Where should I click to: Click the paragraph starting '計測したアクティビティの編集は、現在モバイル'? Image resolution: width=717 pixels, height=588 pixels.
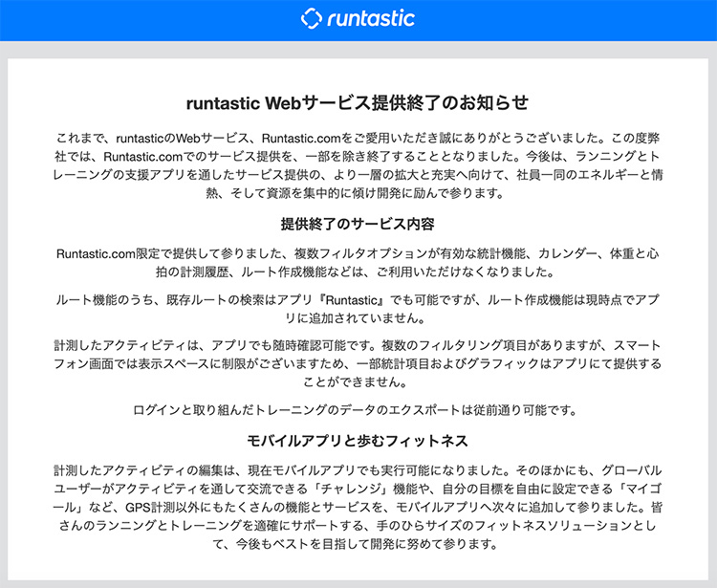pyautogui.click(x=358, y=507)
